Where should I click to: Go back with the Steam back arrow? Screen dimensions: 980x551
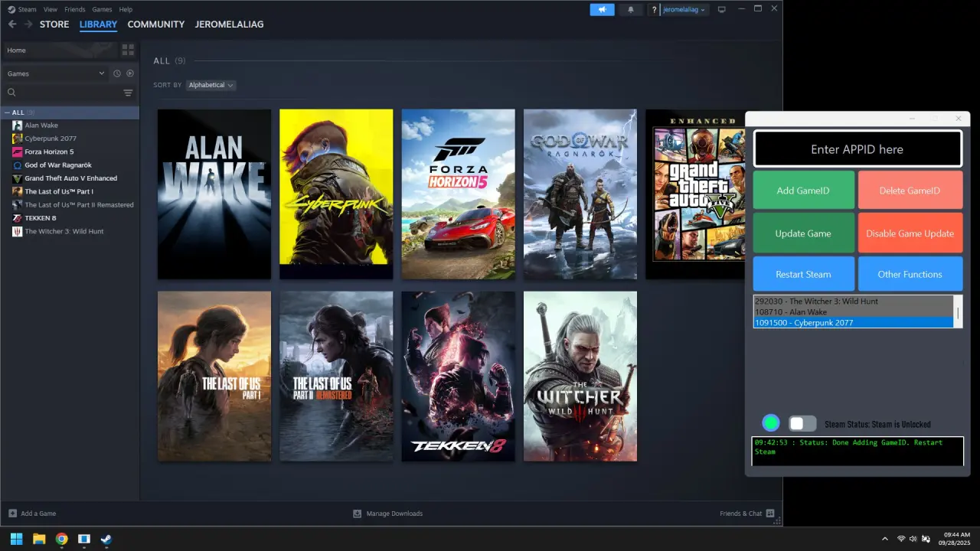tap(12, 24)
